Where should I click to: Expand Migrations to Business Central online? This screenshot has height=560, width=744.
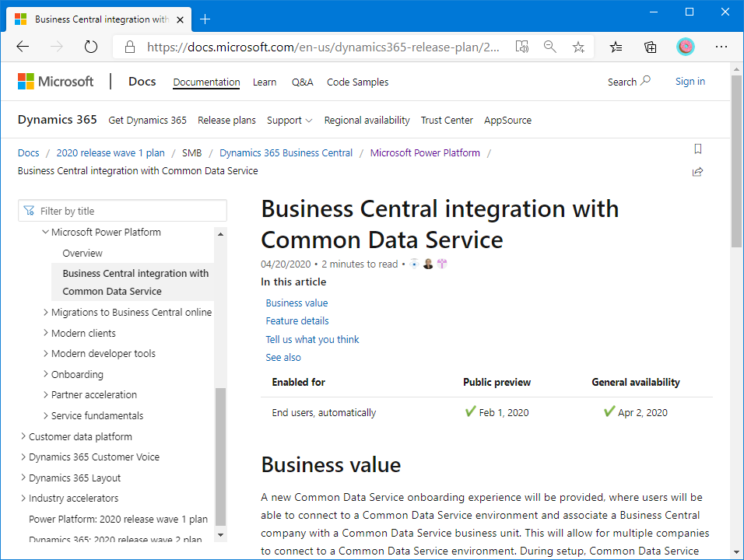[x=46, y=312]
